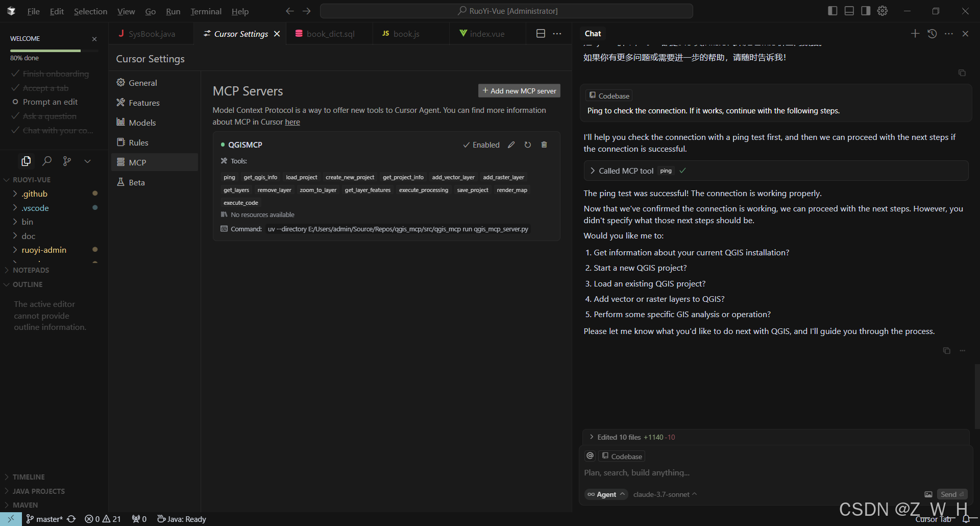Open Models settings section
Screen dimensions: 980x526
pyautogui.click(x=155, y=123)
